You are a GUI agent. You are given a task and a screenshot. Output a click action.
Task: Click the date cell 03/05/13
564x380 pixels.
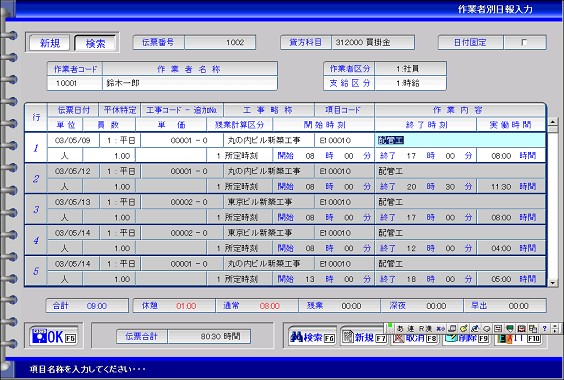(73, 202)
